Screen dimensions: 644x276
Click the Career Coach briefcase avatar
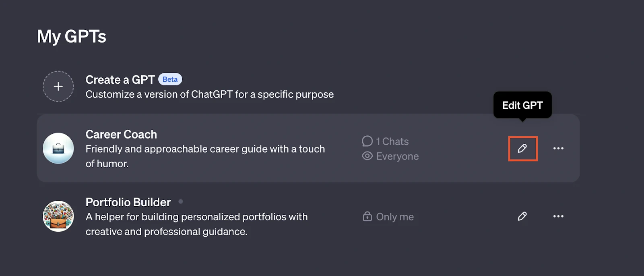[x=58, y=148]
